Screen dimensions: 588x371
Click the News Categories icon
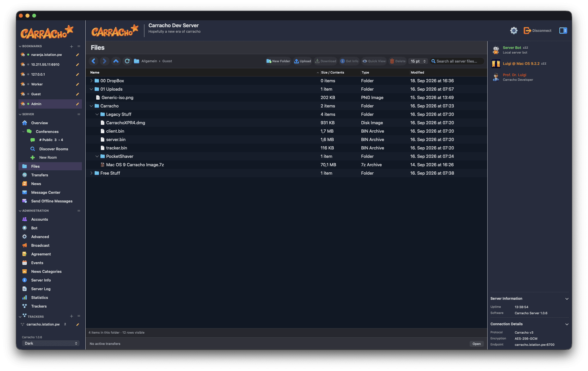pos(25,271)
